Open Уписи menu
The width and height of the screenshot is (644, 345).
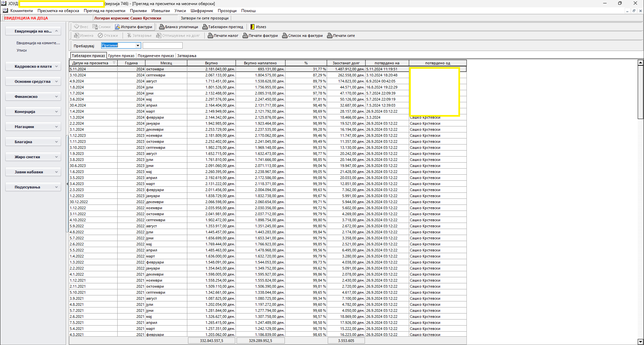pyautogui.click(x=180, y=11)
